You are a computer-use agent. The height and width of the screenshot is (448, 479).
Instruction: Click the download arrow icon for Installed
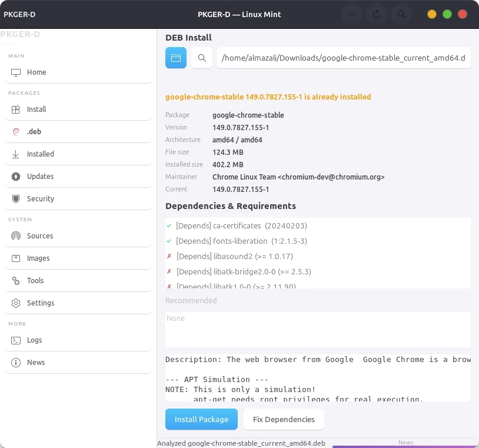coord(15,154)
